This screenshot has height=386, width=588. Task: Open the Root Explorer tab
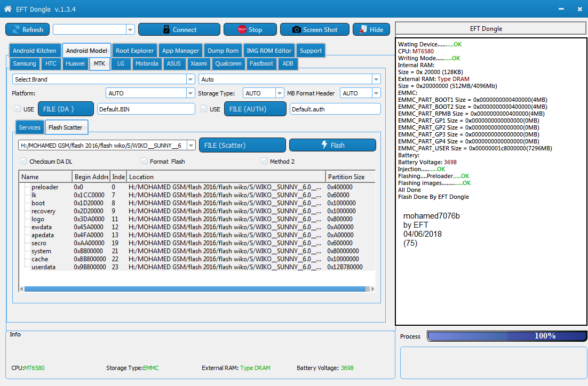(134, 51)
